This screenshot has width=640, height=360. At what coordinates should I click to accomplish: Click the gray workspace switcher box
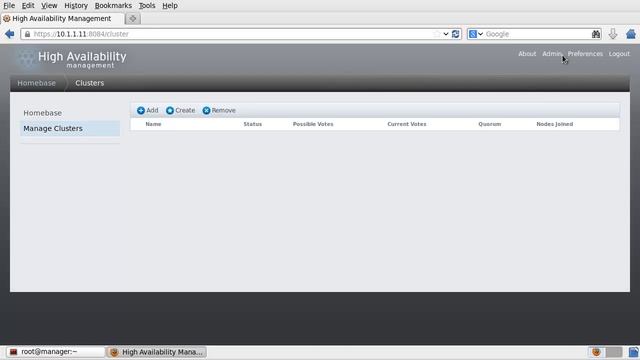613,352
